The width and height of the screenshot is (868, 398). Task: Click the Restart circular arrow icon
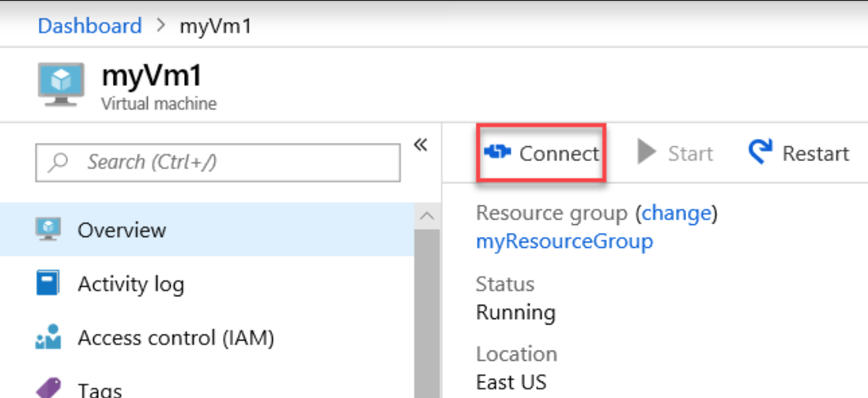coord(760,152)
